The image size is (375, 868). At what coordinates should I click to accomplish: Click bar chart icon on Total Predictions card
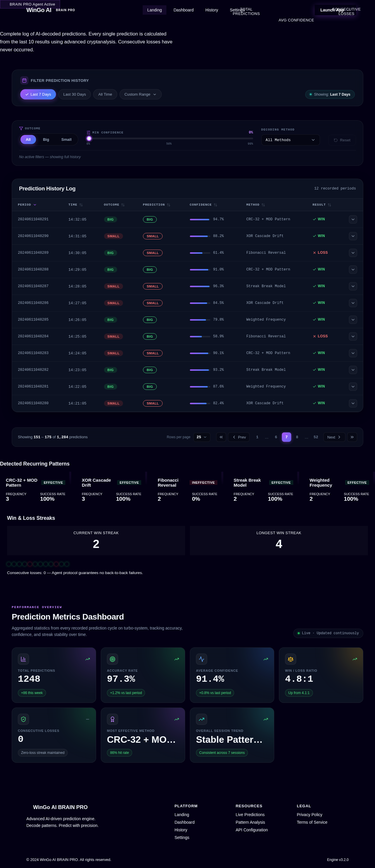[23, 659]
